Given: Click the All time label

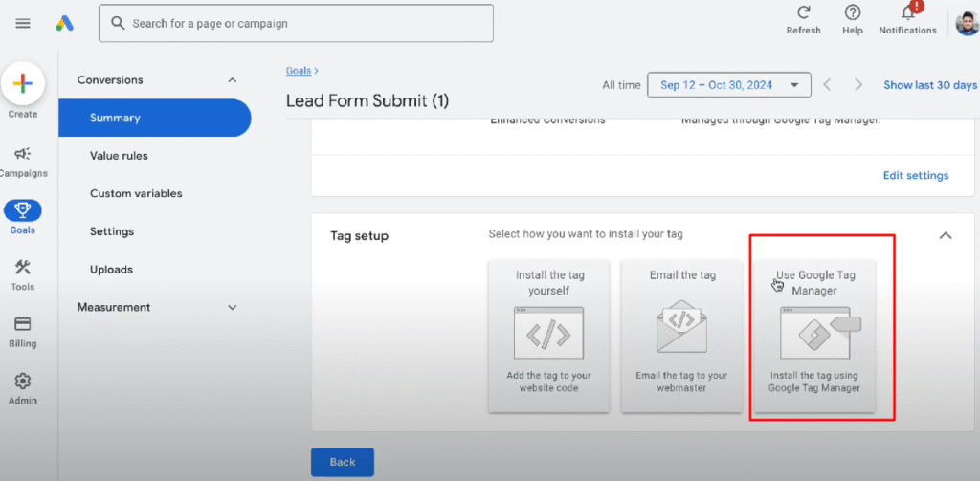Looking at the screenshot, I should [x=620, y=85].
